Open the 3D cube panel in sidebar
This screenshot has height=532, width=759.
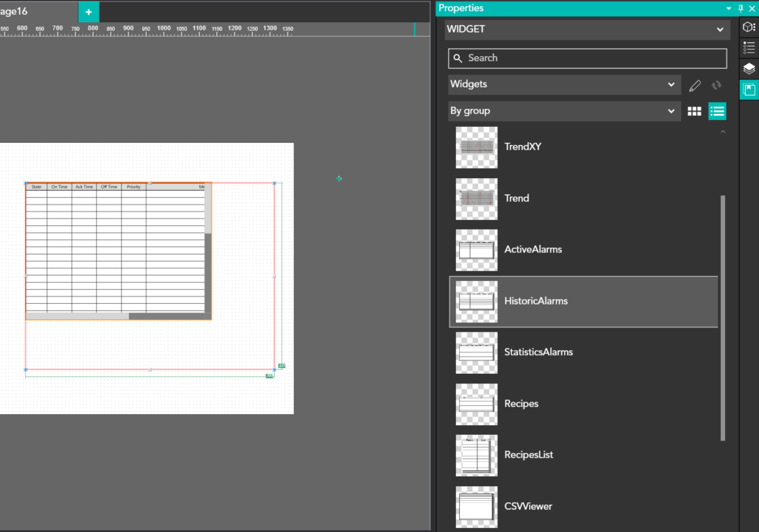749,27
